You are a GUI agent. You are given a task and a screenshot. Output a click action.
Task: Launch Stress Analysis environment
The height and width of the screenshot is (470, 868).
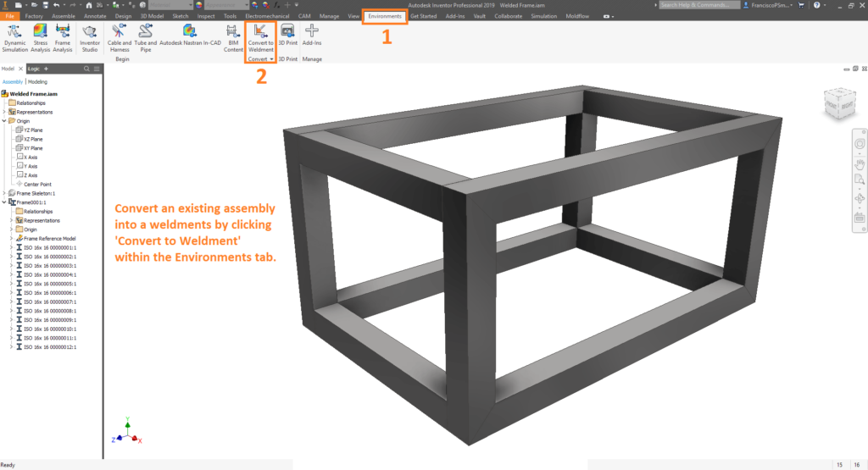pos(41,38)
